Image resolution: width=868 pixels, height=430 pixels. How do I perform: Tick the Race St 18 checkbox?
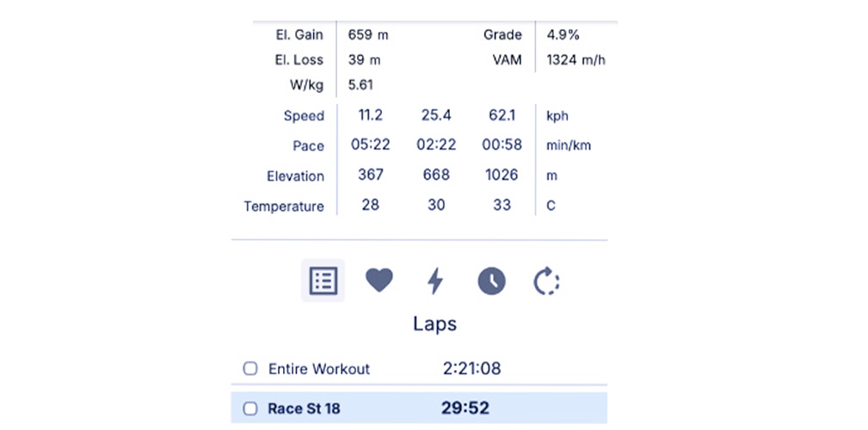click(250, 408)
